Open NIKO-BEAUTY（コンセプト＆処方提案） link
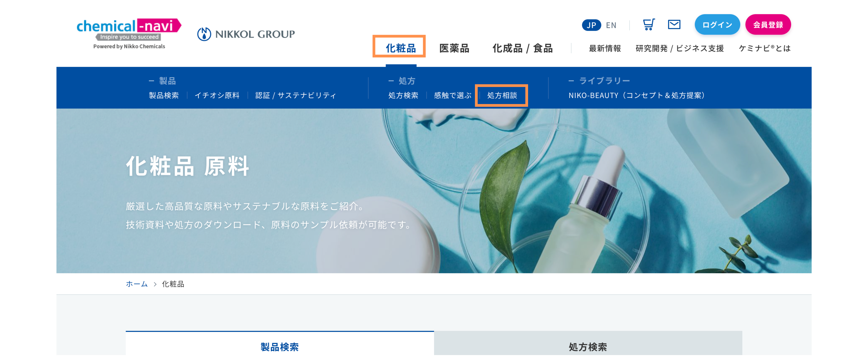The height and width of the screenshot is (362, 868). click(637, 95)
